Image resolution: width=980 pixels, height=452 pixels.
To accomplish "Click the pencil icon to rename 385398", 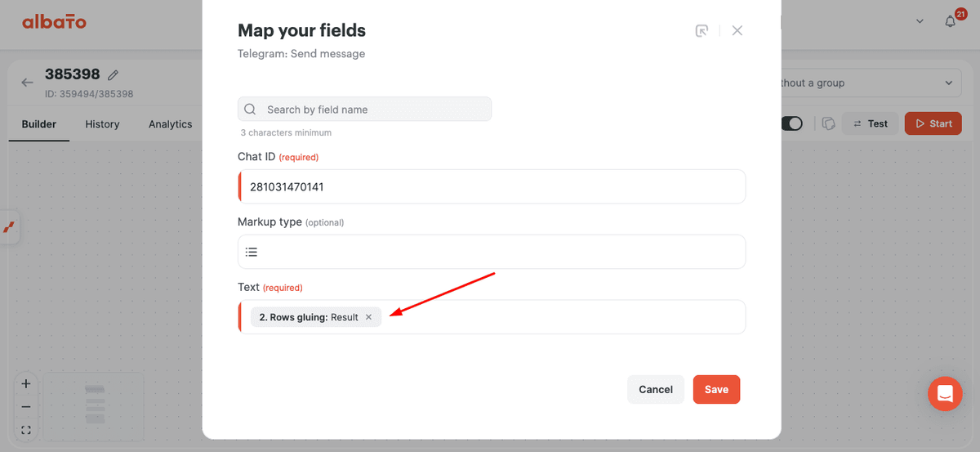I will [x=114, y=75].
